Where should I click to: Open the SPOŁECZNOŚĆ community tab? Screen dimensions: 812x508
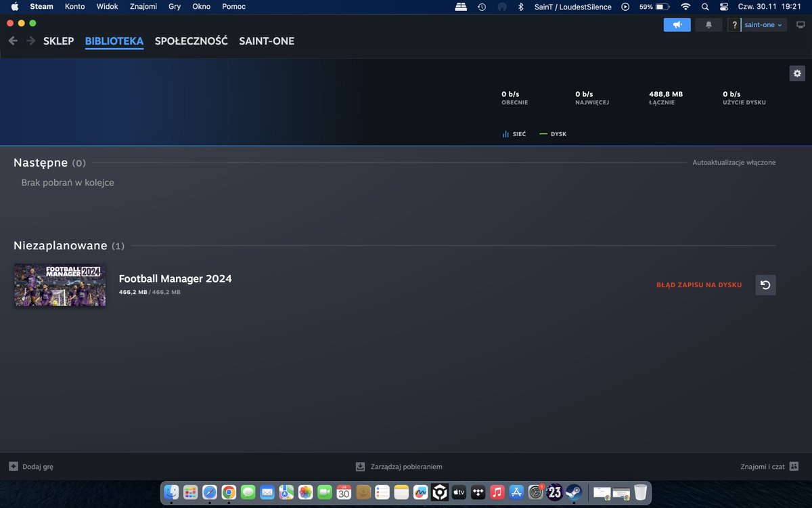click(x=191, y=41)
